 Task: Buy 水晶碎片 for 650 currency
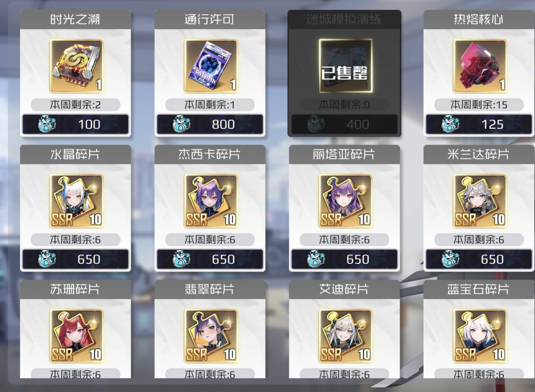coord(75,259)
